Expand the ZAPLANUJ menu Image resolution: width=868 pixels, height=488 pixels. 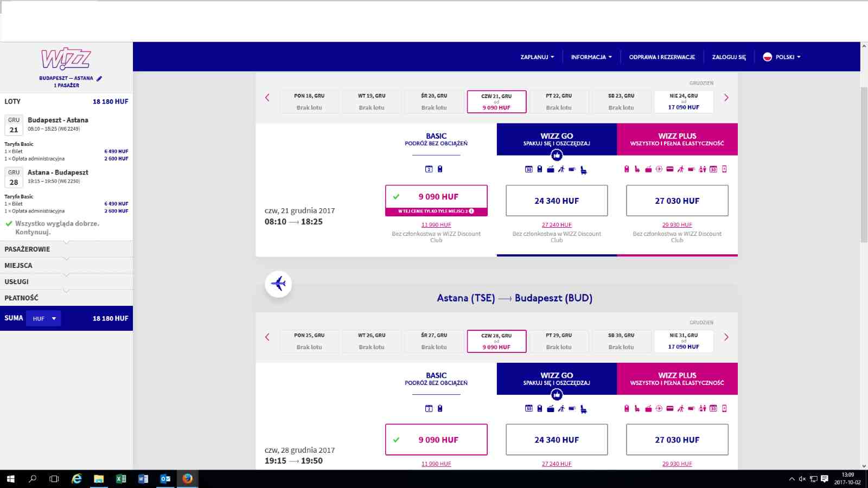pos(537,57)
